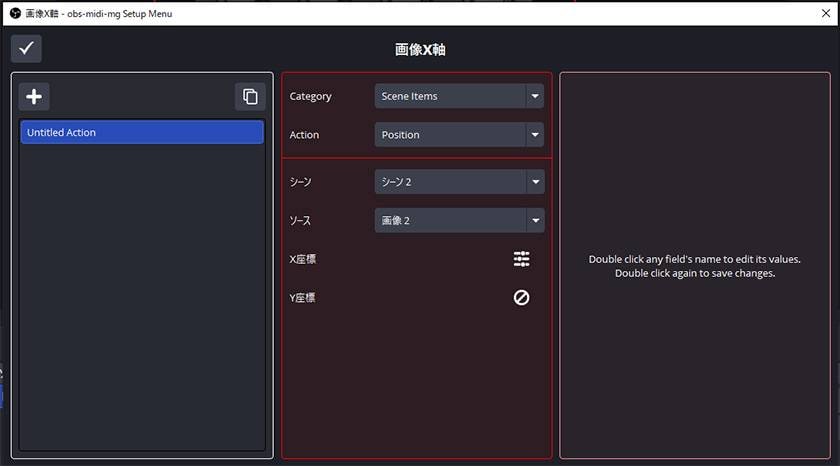Viewport: 840px width, 466px height.
Task: Click the Category field label
Action: 310,96
